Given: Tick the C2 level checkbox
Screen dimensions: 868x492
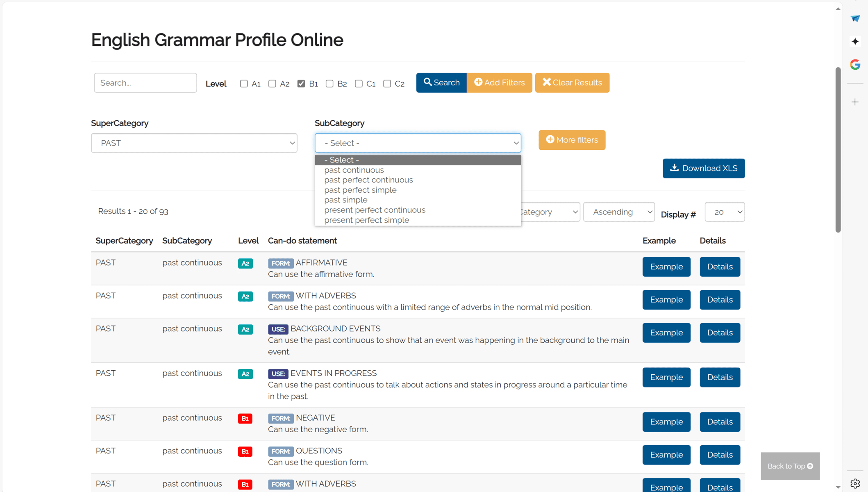Looking at the screenshot, I should coord(387,84).
